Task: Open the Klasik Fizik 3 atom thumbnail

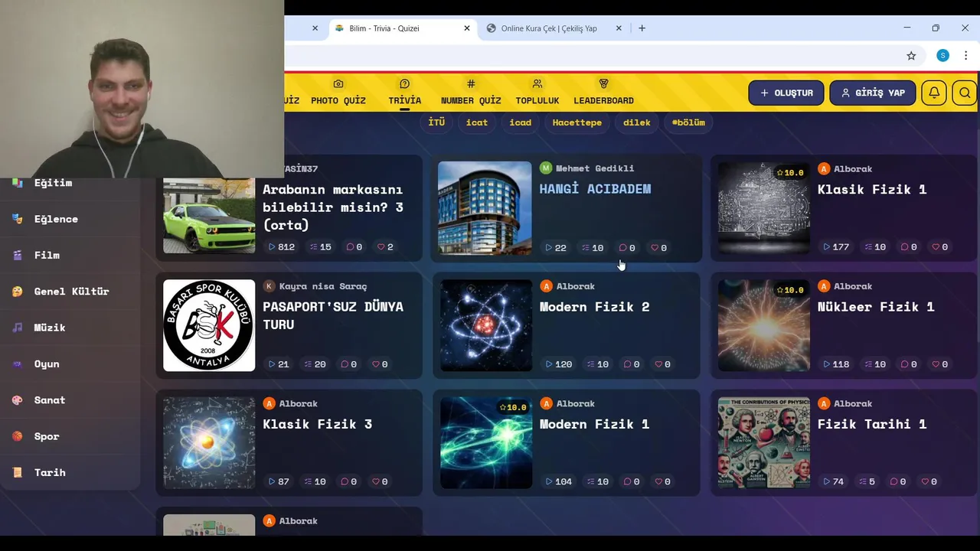Action: pyautogui.click(x=209, y=442)
